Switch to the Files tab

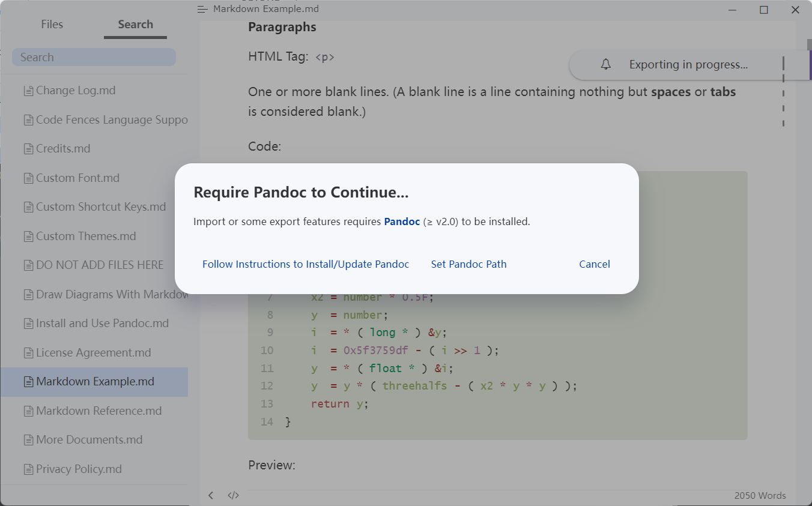coord(52,25)
